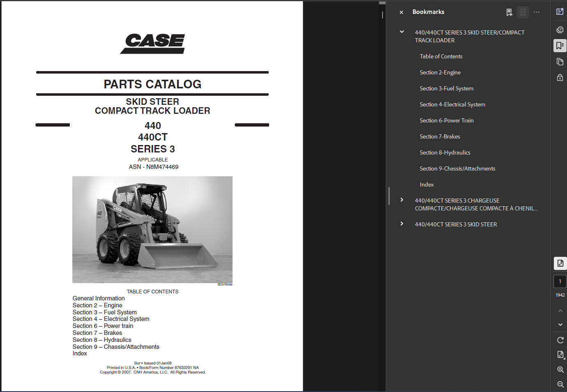The width and height of the screenshot is (567, 392).
Task: Click the document vertical scrollbar thumb
Action: 382,3
